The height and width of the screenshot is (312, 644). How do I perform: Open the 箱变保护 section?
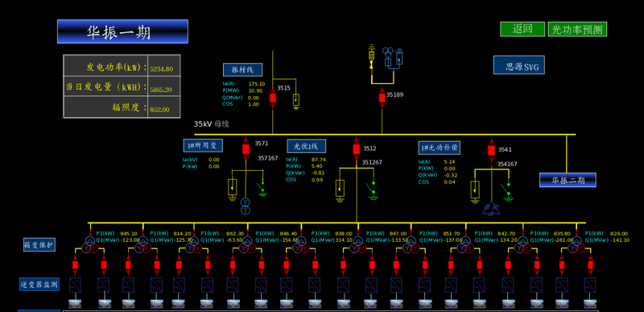39,245
